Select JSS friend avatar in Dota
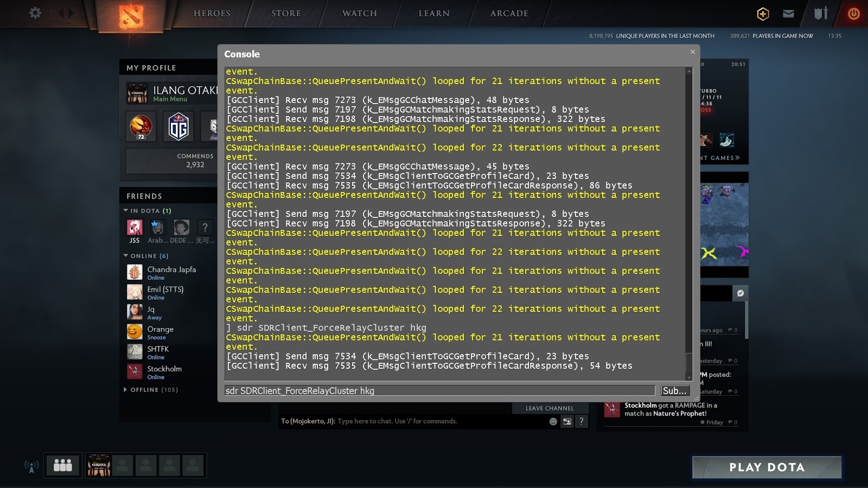This screenshot has height=488, width=868. 135,227
